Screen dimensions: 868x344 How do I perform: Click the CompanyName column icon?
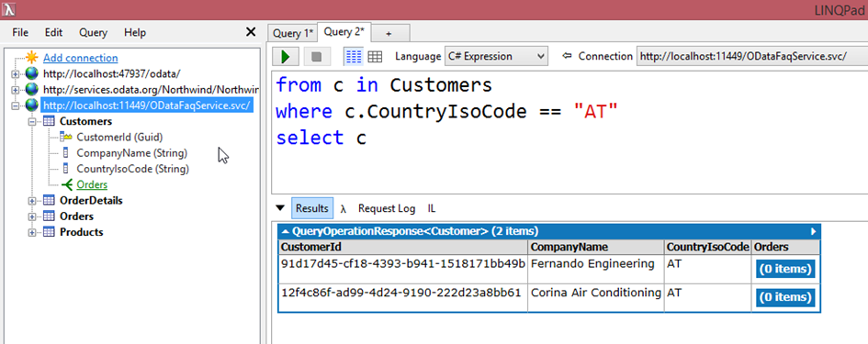click(66, 152)
